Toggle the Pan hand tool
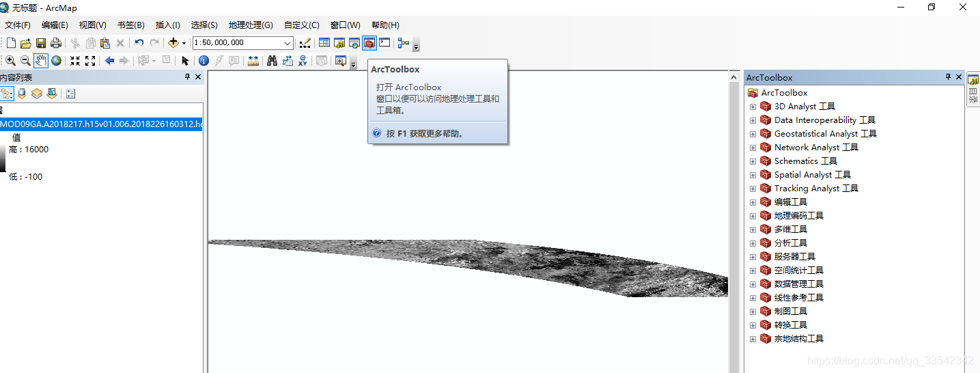Image resolution: width=980 pixels, height=373 pixels. pos(41,61)
